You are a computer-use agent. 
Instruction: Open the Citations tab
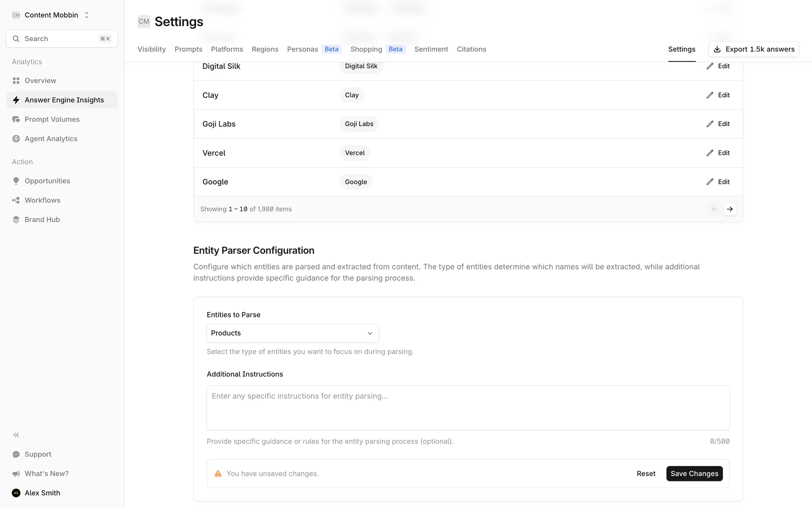tap(471, 49)
